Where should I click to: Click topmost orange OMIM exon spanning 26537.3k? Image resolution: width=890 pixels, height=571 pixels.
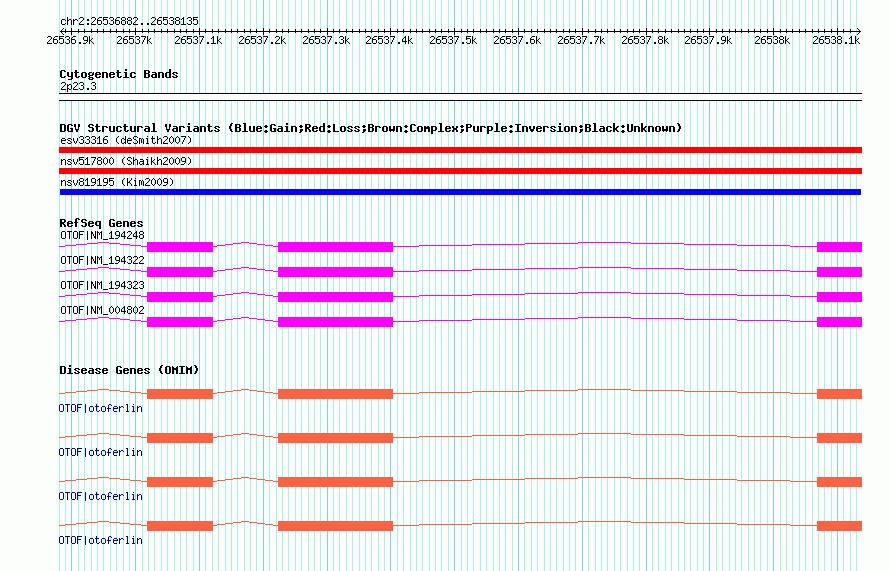[x=335, y=394]
